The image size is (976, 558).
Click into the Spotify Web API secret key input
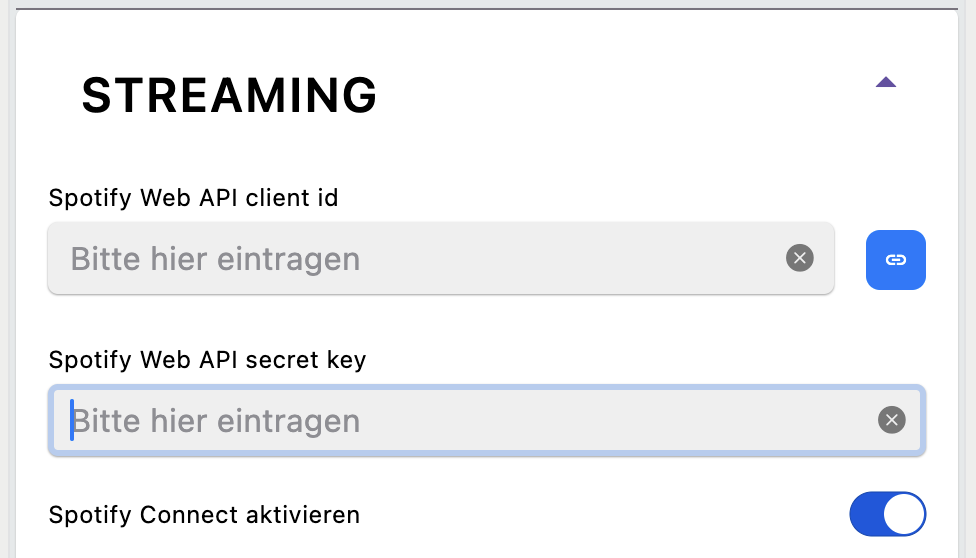point(460,420)
